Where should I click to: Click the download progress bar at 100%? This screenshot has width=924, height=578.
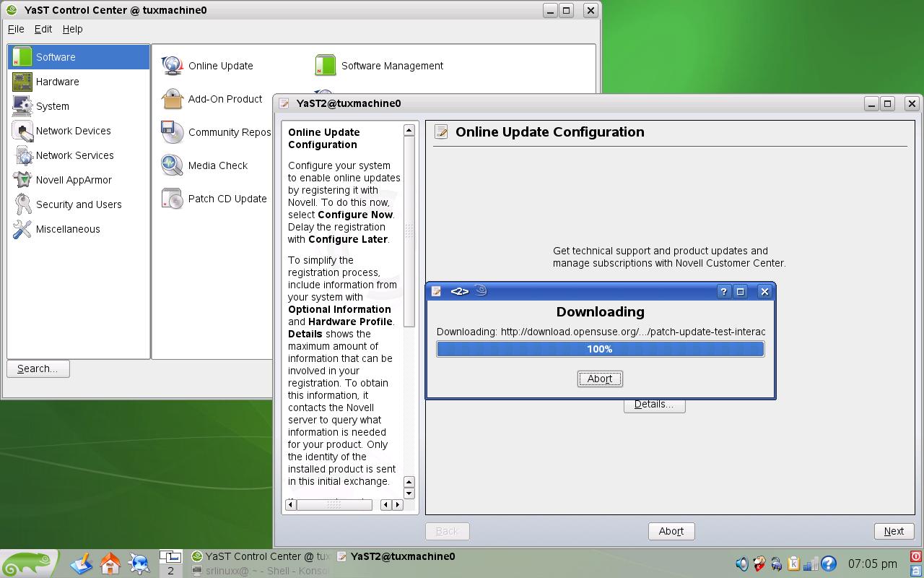point(600,349)
